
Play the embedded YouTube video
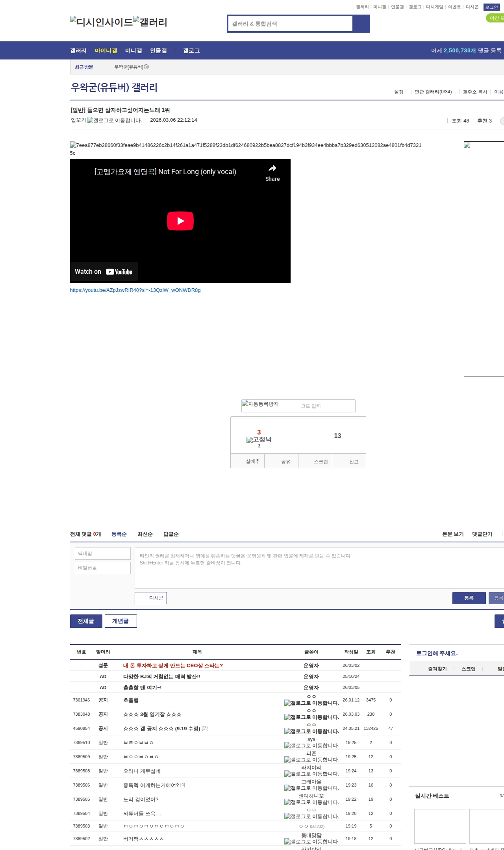point(180,221)
